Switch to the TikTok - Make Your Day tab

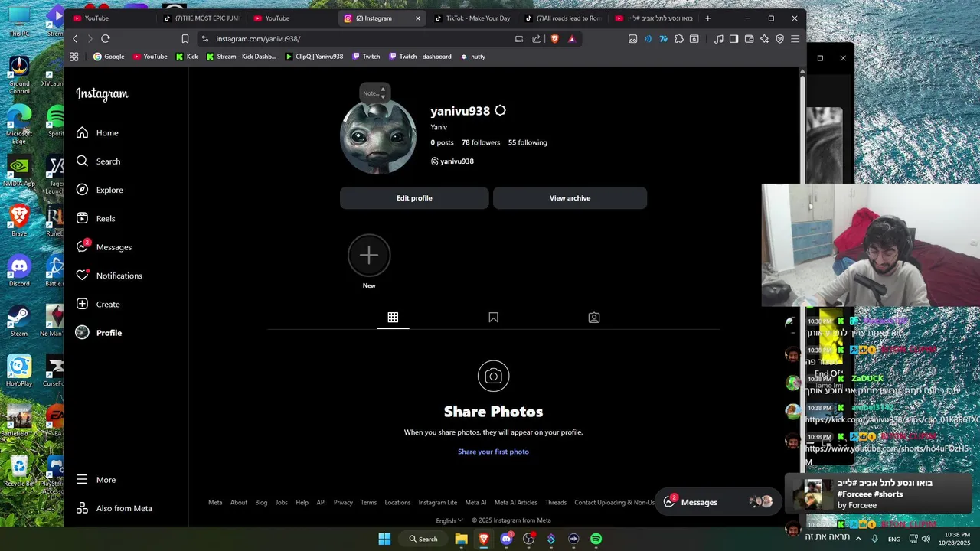point(472,18)
